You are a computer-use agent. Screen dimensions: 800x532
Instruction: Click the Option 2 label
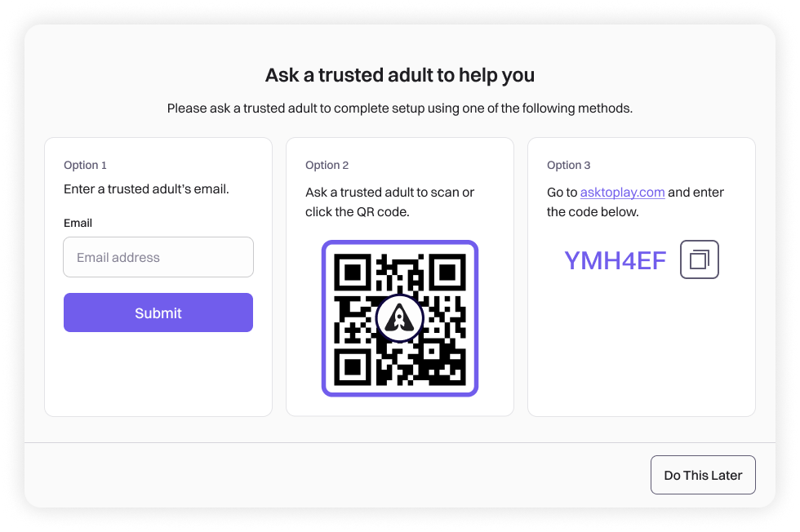click(x=327, y=166)
